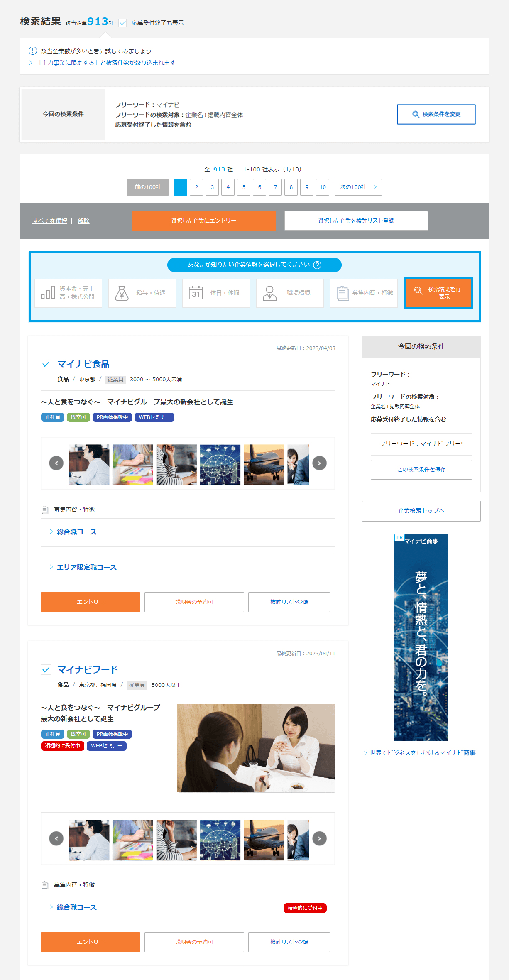Open the マイナビフード company title link
This screenshot has width=509, height=980.
[88, 669]
